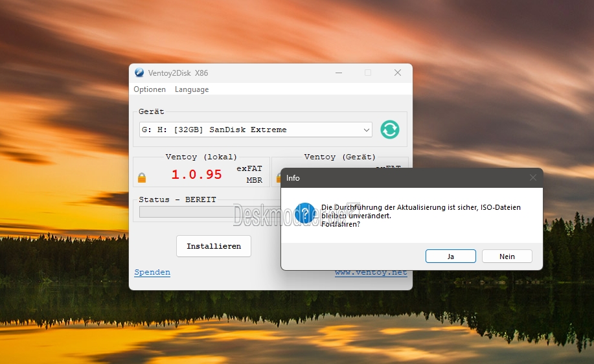The height and width of the screenshot is (364, 594).
Task: Click the local version number 1.0.95
Action: (x=196, y=175)
